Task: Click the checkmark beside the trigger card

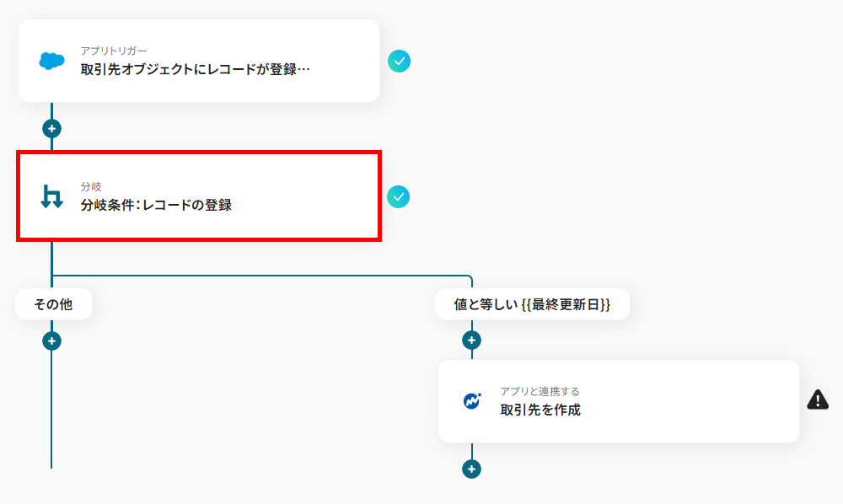Action: tap(399, 61)
